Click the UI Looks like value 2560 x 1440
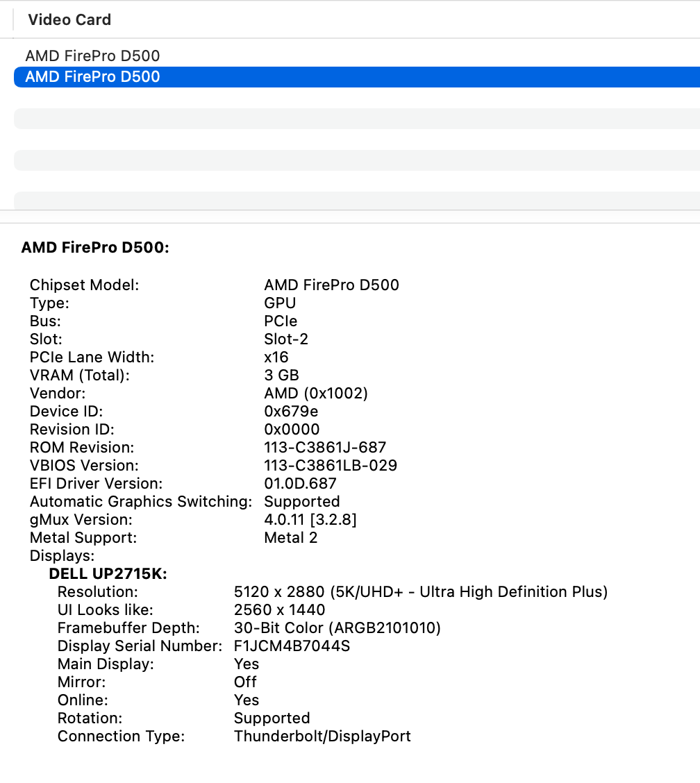 (x=279, y=609)
